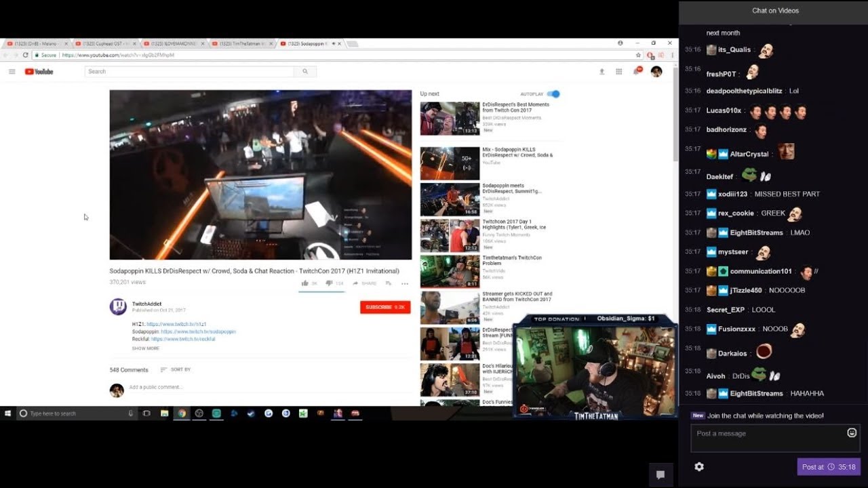868x488 pixels.
Task: Dislike the video with thumbs down
Action: 329,283
